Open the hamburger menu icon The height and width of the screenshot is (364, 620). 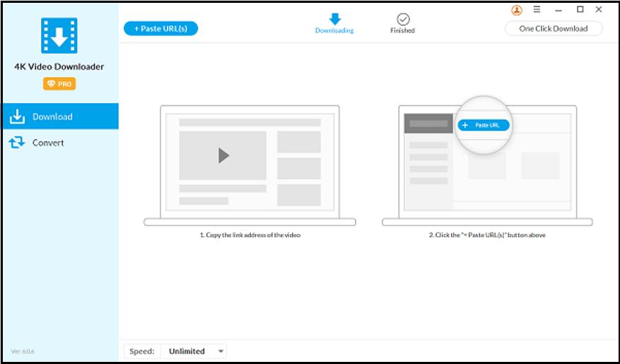coord(537,9)
